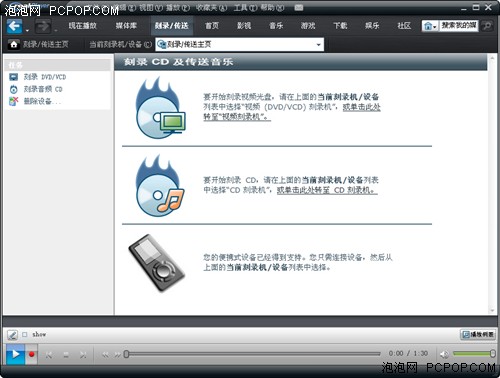Select 刻录音频 CD task in sidebar

coord(43,89)
